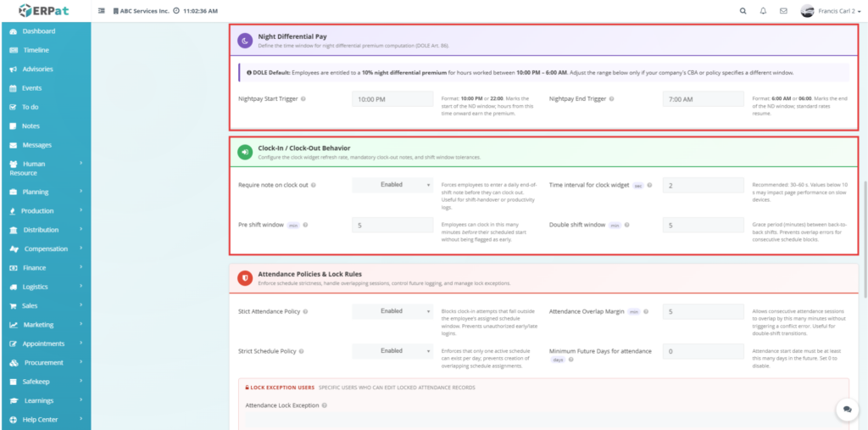Open the Strict Schedule Policy dropdown
The width and height of the screenshot is (868, 430).
click(x=392, y=351)
